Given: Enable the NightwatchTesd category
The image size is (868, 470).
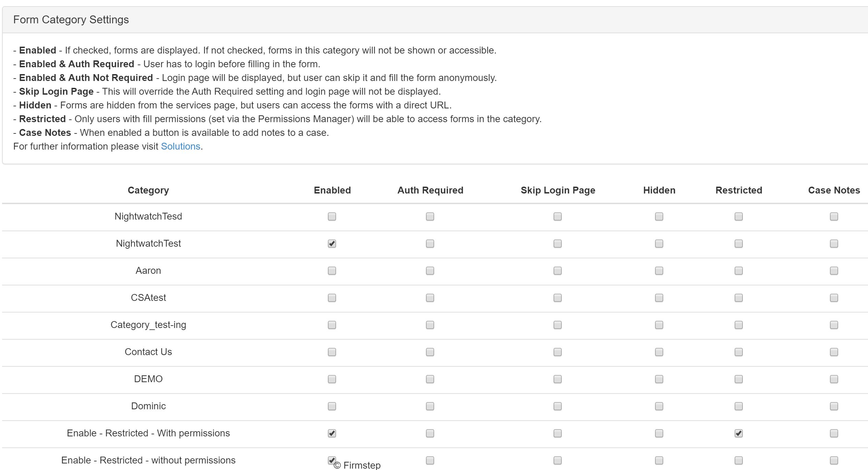Looking at the screenshot, I should (x=331, y=216).
